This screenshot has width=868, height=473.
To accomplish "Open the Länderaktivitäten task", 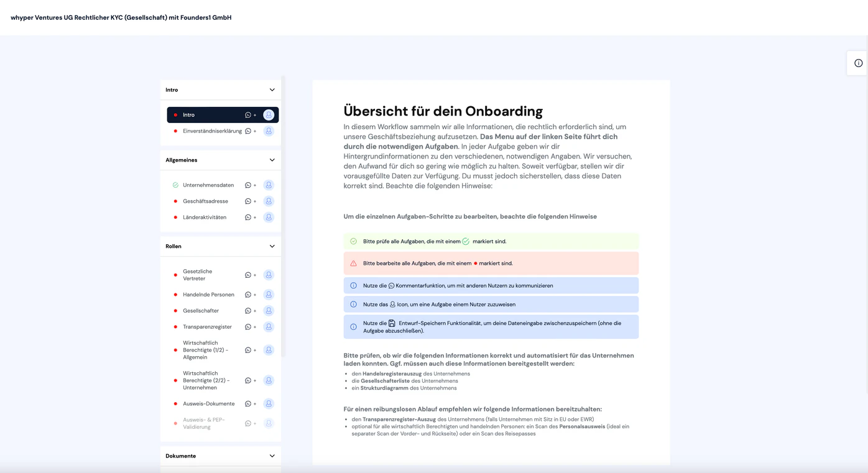I will tap(205, 218).
